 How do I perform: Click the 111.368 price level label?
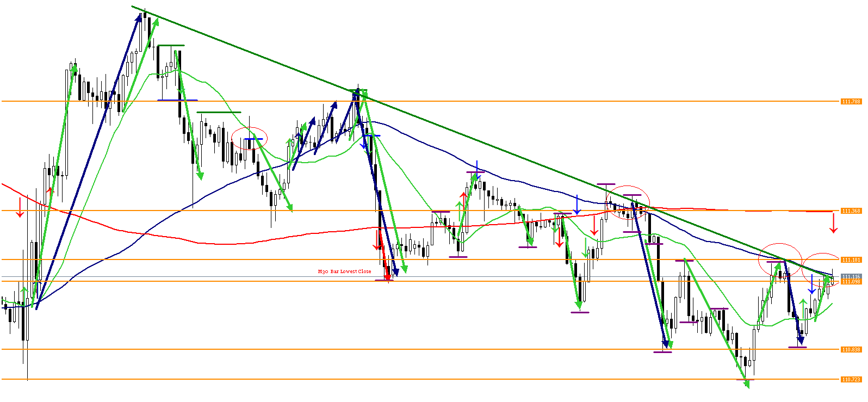[851, 211]
